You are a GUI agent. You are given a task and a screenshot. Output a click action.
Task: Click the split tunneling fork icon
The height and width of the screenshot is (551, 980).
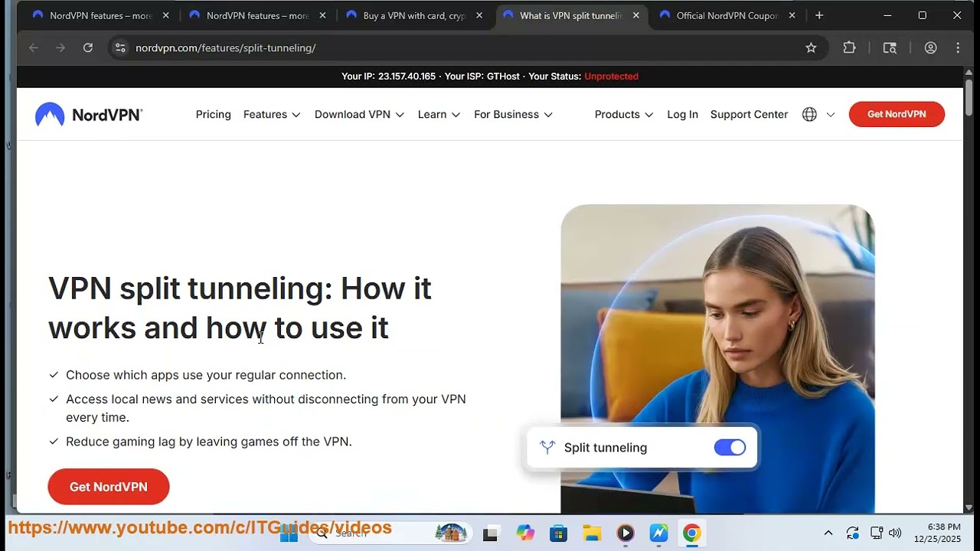point(547,448)
